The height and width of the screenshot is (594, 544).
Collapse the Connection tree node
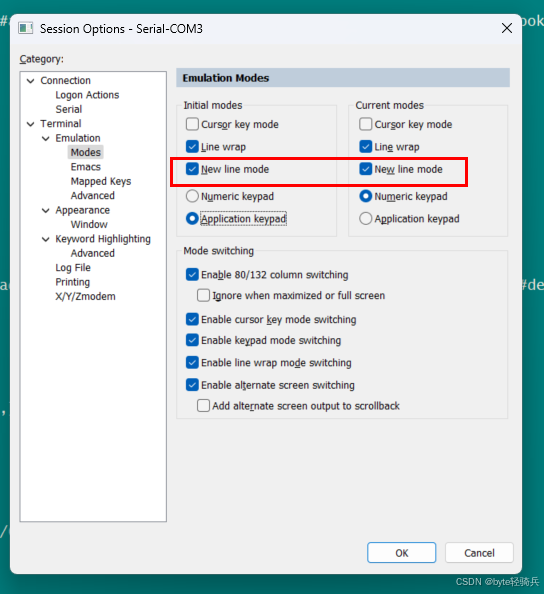[x=31, y=81]
